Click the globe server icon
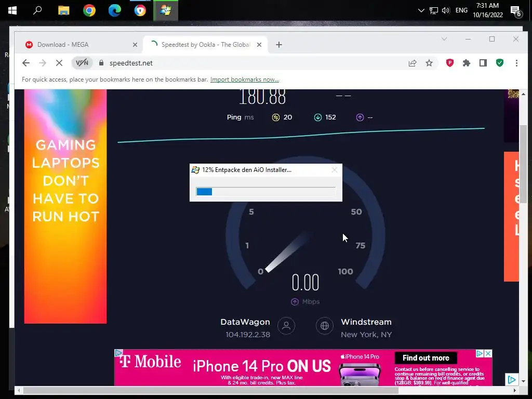The width and height of the screenshot is (532, 399). pos(325,326)
